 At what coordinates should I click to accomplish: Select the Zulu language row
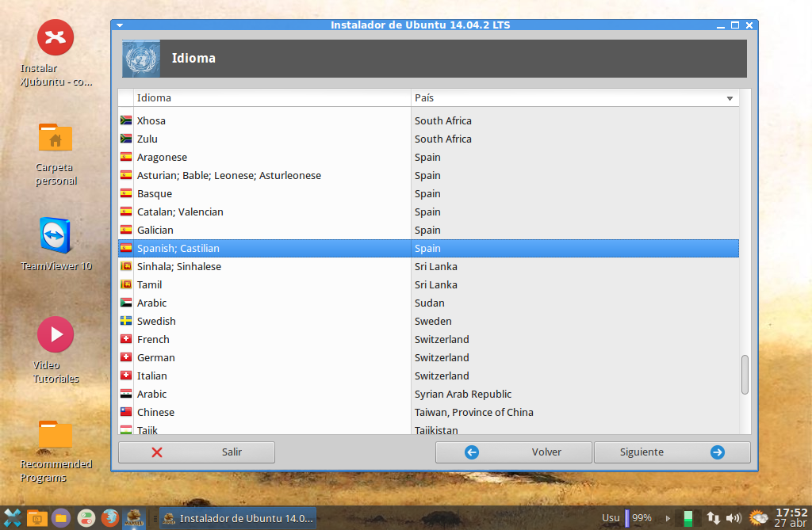pyautogui.click(x=428, y=139)
